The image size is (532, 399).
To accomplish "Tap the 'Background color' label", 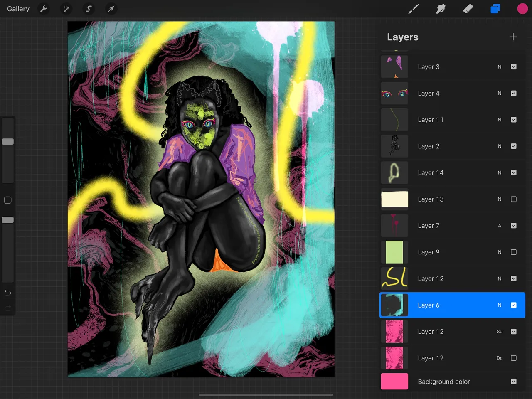I will (444, 382).
